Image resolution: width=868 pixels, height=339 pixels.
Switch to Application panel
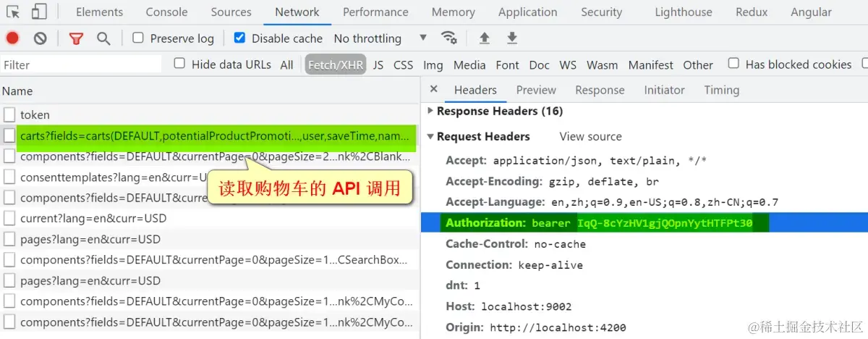528,12
